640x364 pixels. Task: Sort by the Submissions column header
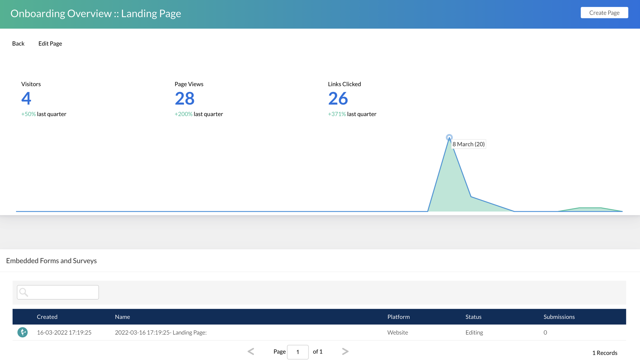[559, 317]
